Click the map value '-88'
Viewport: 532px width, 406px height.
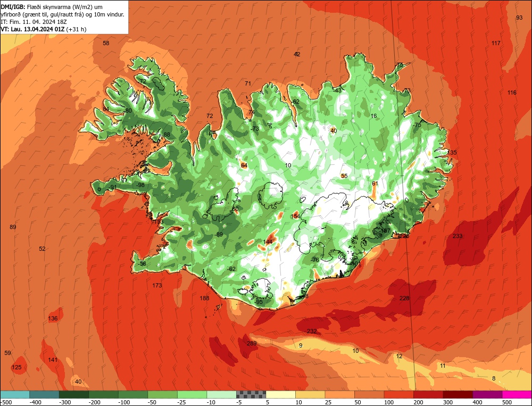pos(165,134)
